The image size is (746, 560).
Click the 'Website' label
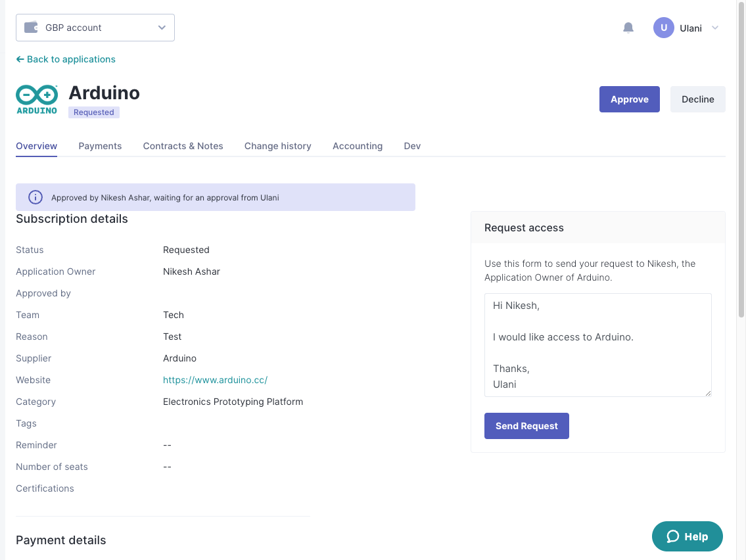(34, 380)
